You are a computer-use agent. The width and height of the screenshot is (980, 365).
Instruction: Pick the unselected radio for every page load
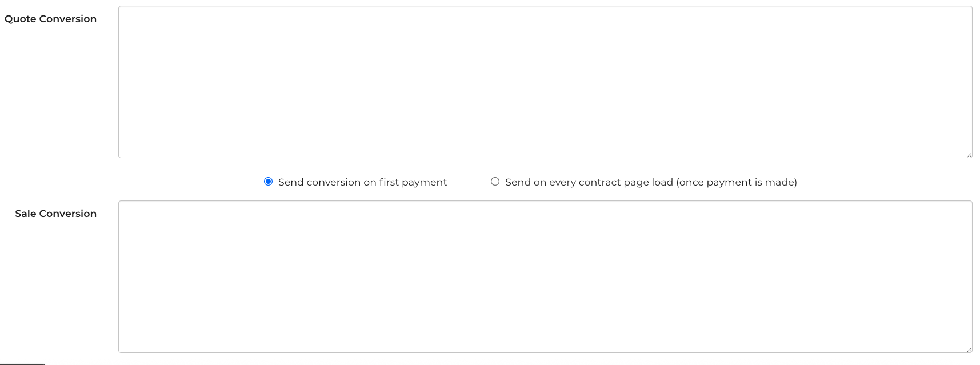[495, 182]
